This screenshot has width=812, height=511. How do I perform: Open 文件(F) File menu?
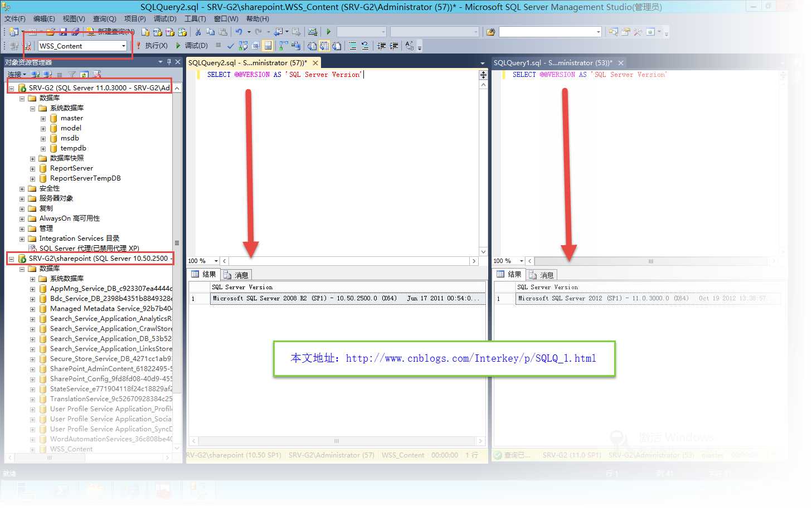point(15,18)
